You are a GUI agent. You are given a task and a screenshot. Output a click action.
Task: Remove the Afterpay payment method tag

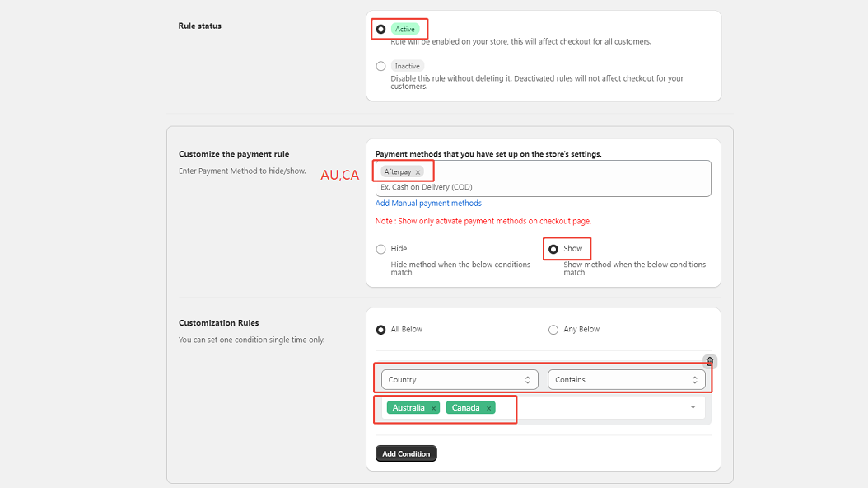pos(418,172)
